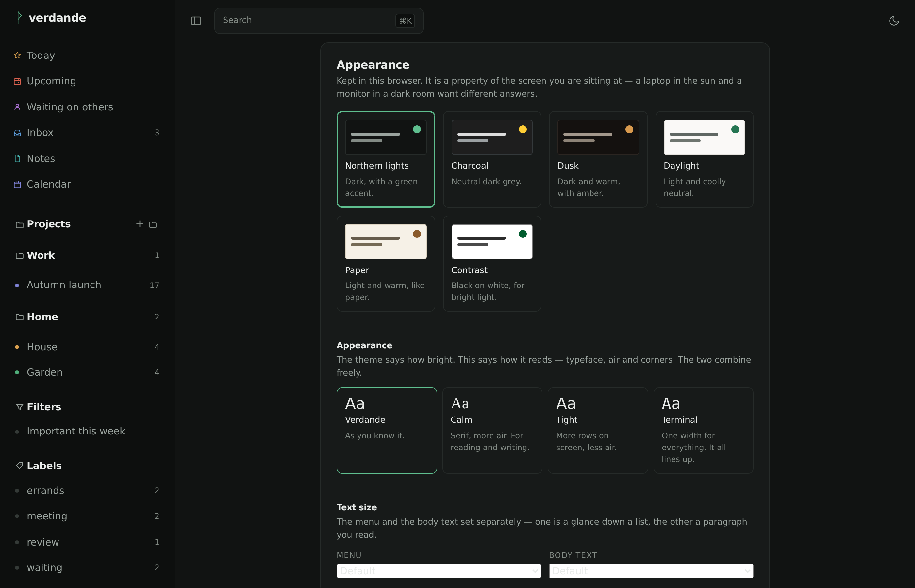Select the Paper theme card
Viewport: 915px width, 588px height.
pyautogui.click(x=386, y=263)
